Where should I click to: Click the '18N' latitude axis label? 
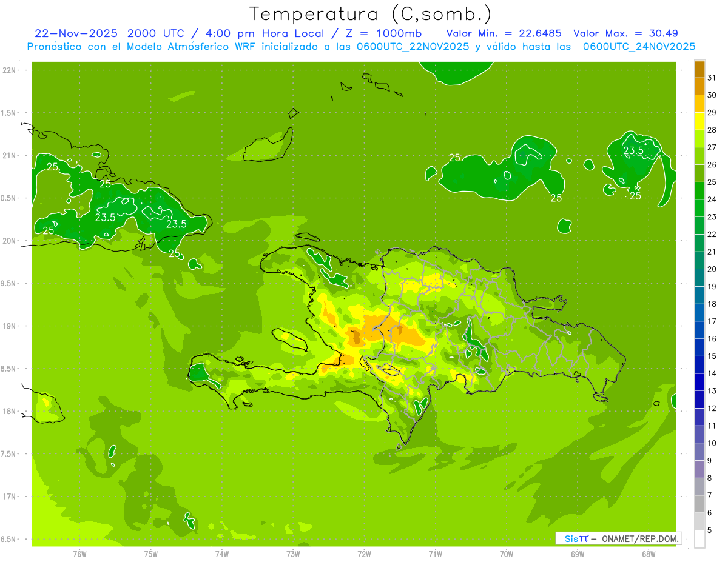[x=9, y=411]
